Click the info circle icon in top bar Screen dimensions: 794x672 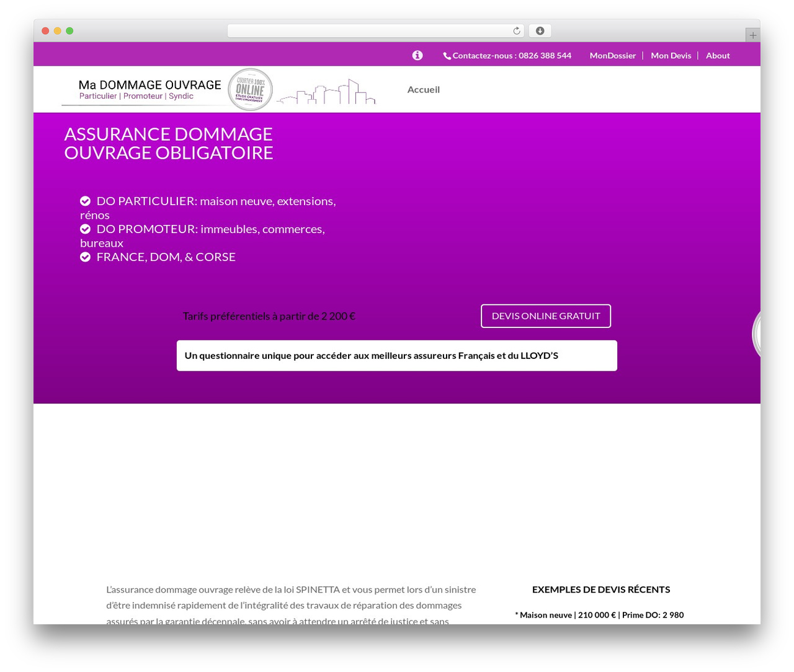[417, 55]
